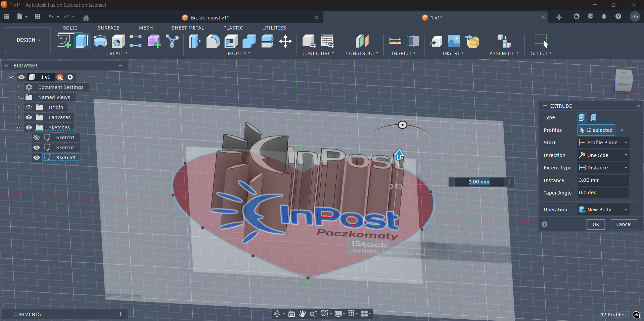Cancel the Extrude dialog
Image resolution: width=644 pixels, height=321 pixels.
(x=624, y=224)
